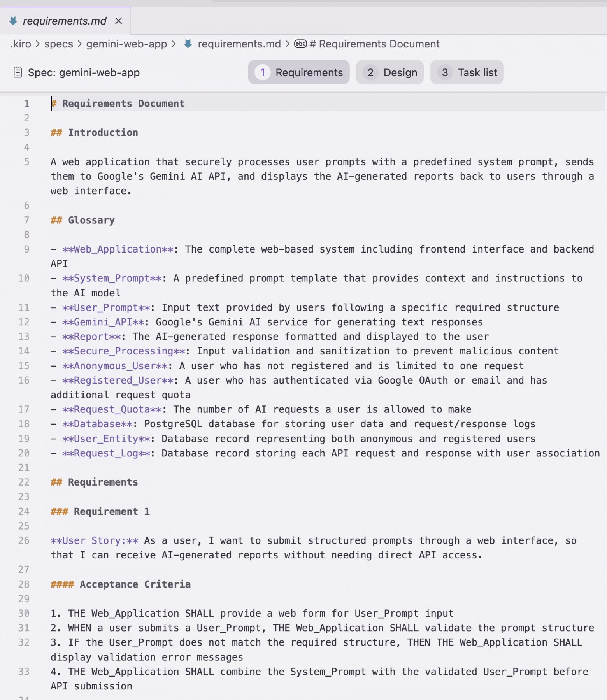Image resolution: width=607 pixels, height=700 pixels.
Task: Click the number 2 badge on Design step
Action: click(x=370, y=72)
